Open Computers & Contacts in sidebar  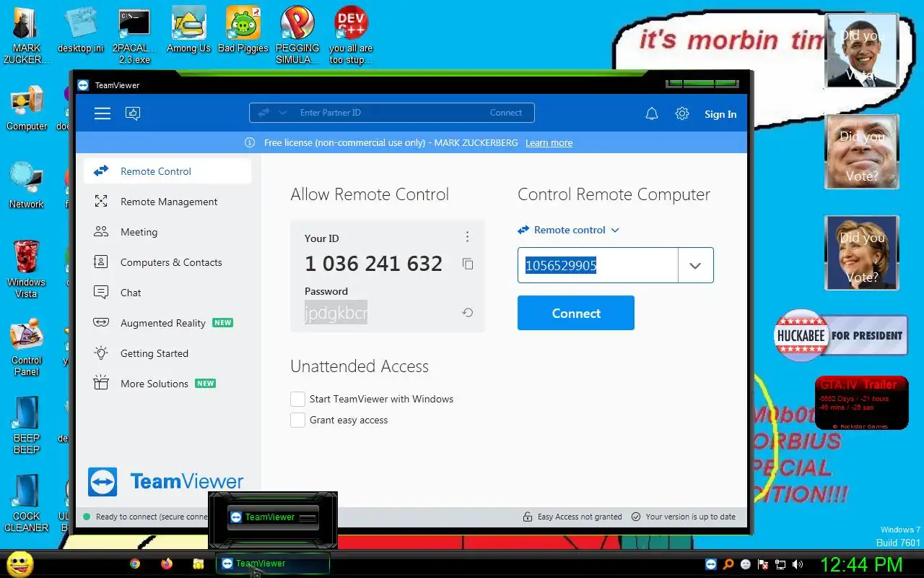(x=167, y=262)
